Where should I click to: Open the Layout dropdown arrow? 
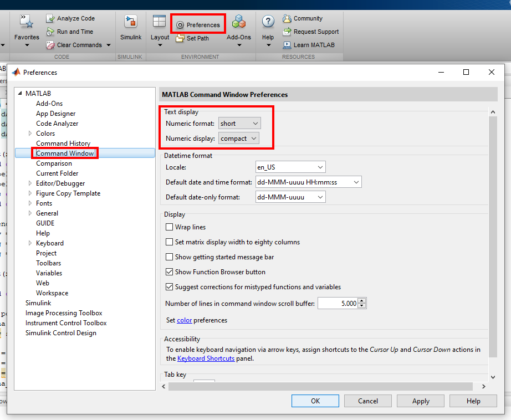[x=160, y=45]
